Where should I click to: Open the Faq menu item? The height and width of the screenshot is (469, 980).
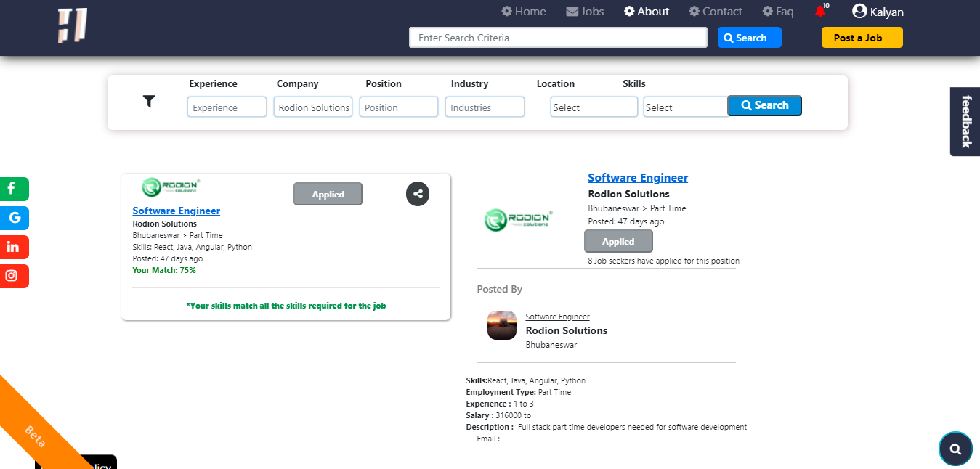(778, 12)
